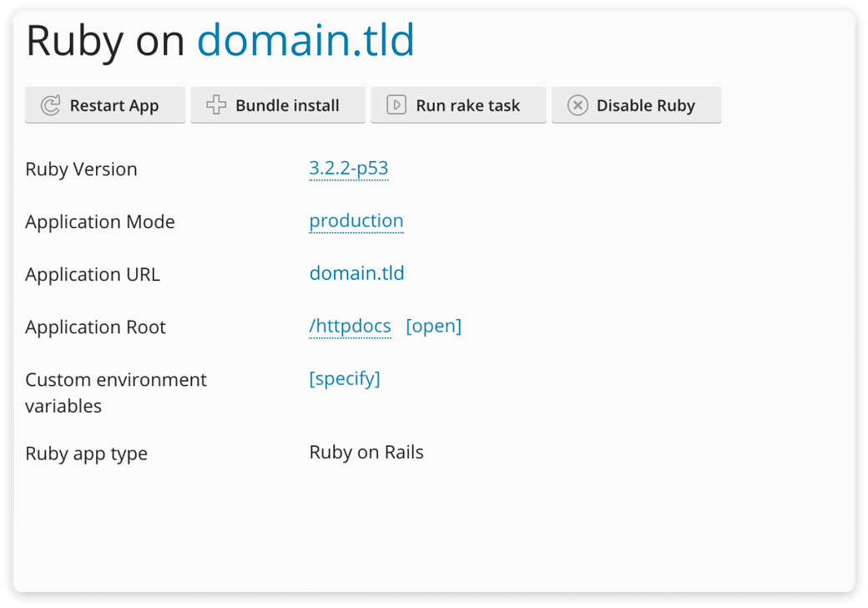Change the Ruby Version 3.2.2-p53

pyautogui.click(x=348, y=169)
